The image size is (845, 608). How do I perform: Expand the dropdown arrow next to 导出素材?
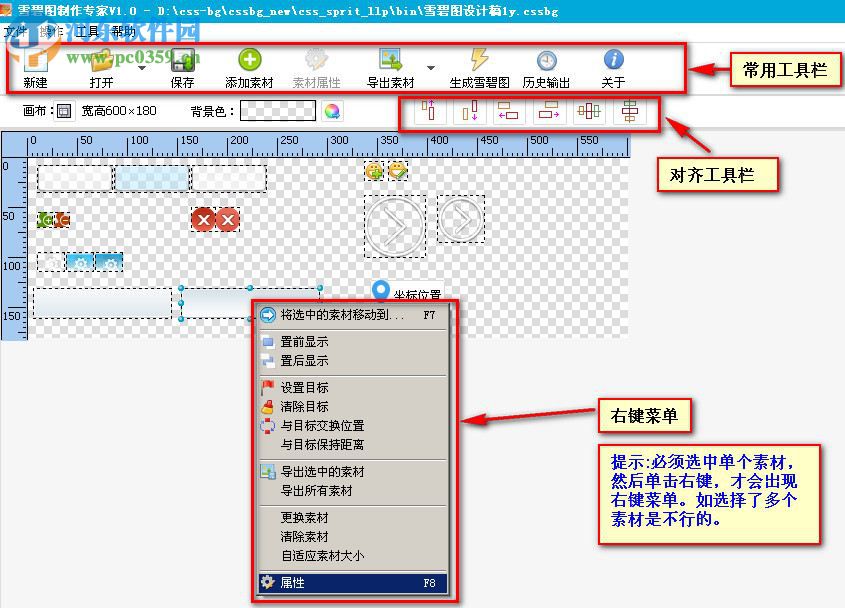click(430, 68)
